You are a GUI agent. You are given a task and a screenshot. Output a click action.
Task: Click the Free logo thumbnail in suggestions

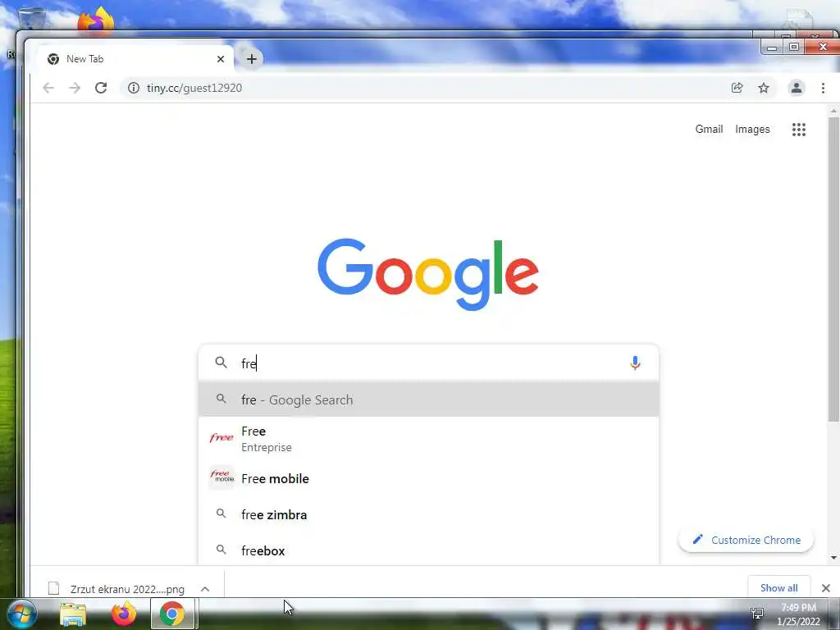(x=221, y=438)
